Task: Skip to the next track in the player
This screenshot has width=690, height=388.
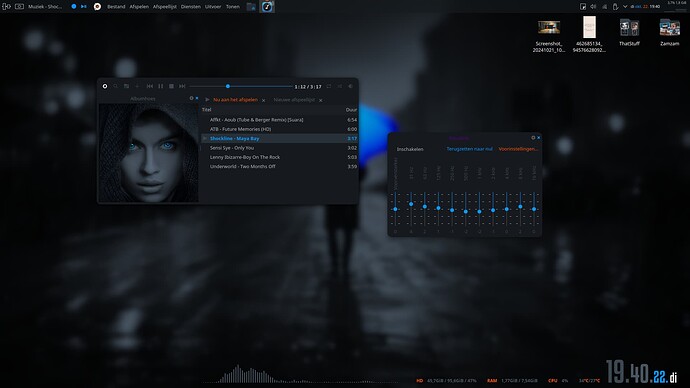Action: pos(182,86)
